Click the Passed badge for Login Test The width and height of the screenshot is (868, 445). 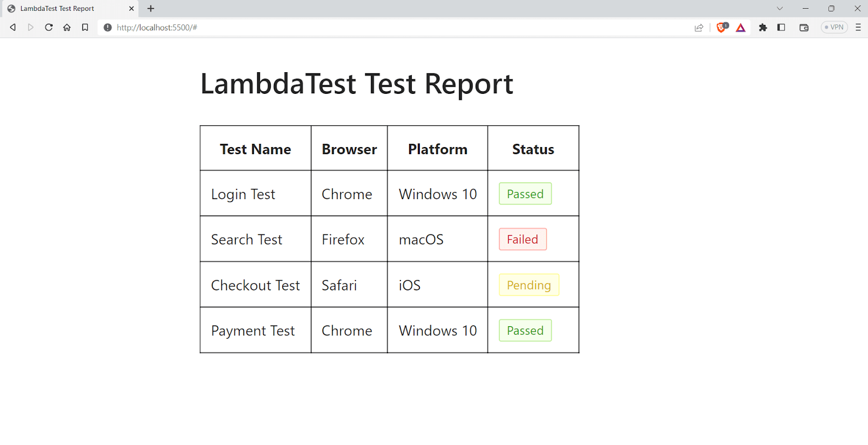525,194
